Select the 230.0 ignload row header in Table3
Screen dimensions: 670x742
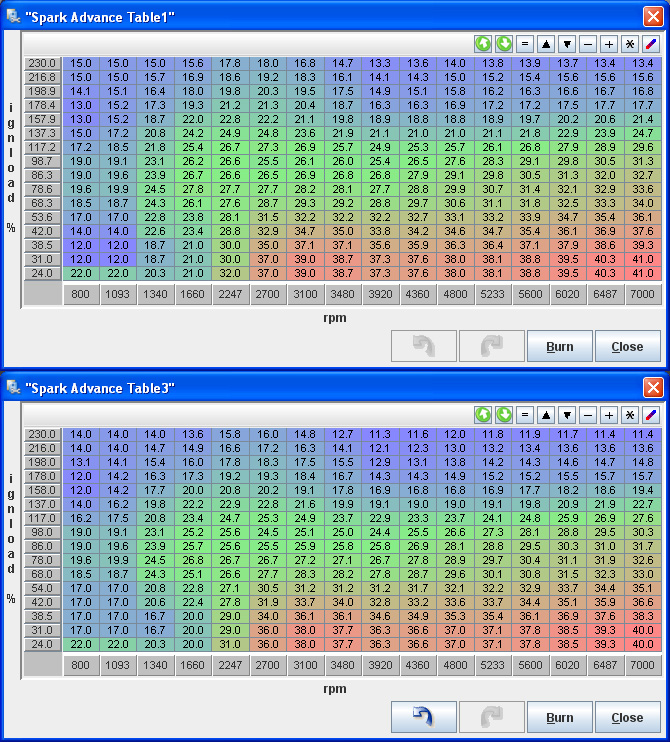click(43, 434)
